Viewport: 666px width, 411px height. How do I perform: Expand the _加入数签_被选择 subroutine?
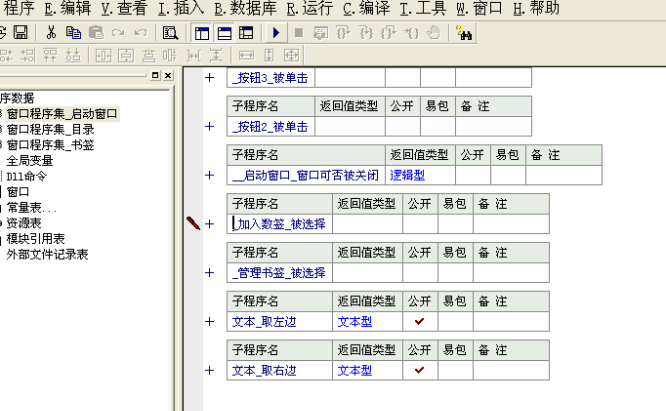coord(209,224)
